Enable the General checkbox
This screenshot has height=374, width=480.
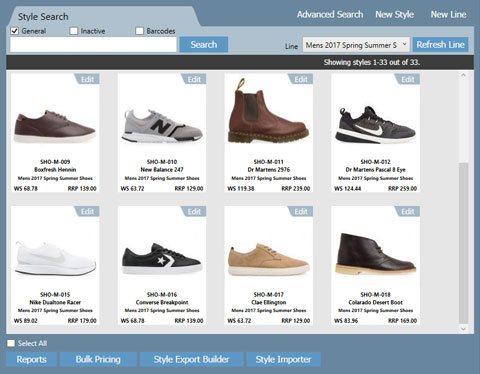(x=14, y=31)
